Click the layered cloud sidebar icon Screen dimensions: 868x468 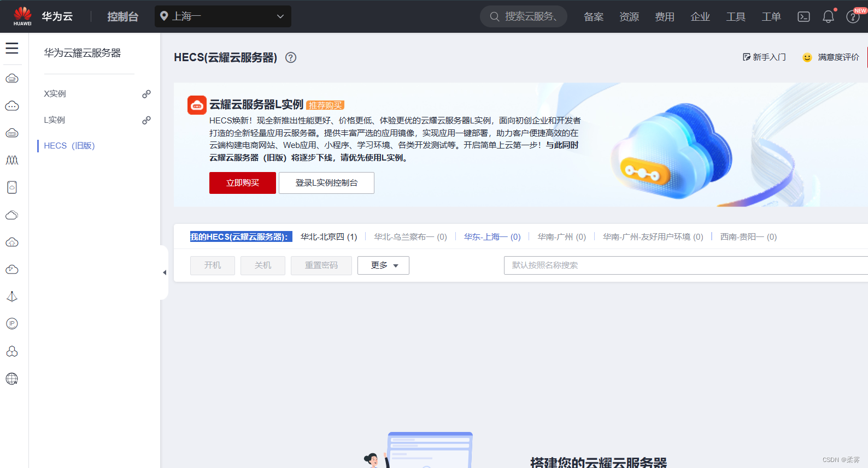tap(12, 215)
